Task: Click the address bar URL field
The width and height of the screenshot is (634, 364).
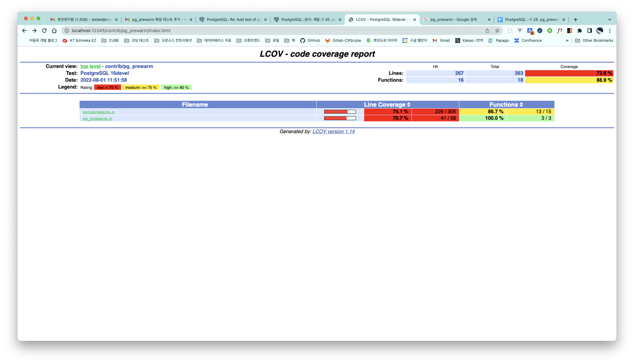Action: pyautogui.click(x=250, y=31)
